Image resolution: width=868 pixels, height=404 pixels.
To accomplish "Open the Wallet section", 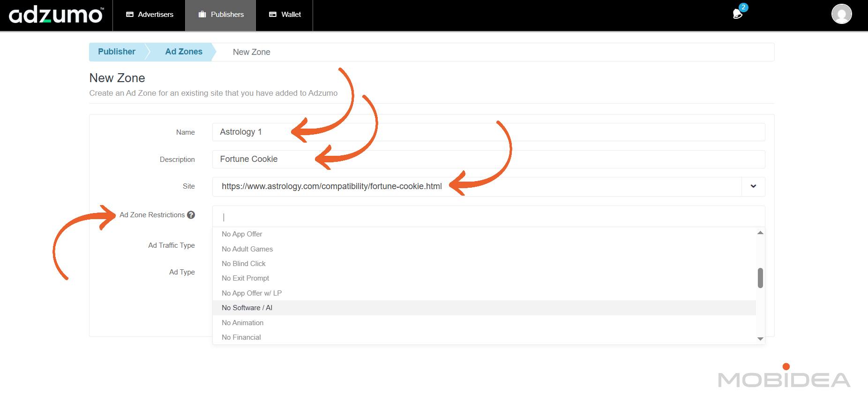I will pos(285,15).
